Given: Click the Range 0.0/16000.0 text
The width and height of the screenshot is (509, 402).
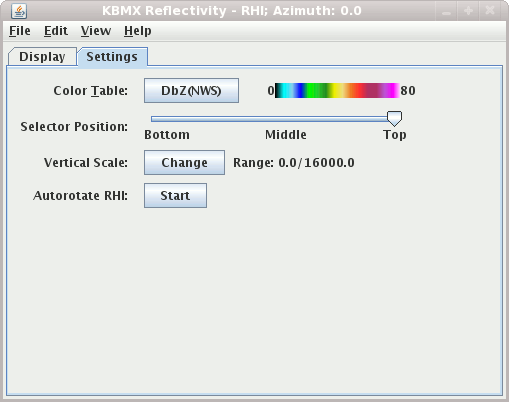Looking at the screenshot, I should point(294,163).
